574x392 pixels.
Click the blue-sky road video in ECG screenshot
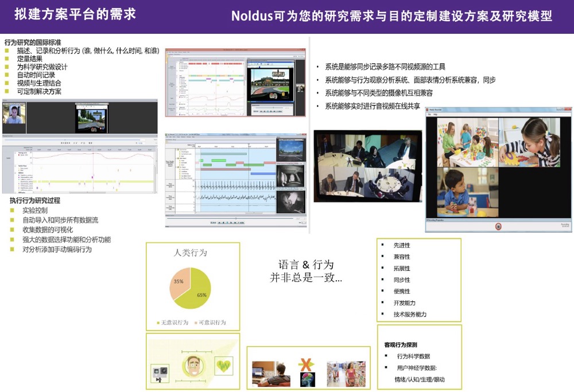pyautogui.click(x=290, y=150)
